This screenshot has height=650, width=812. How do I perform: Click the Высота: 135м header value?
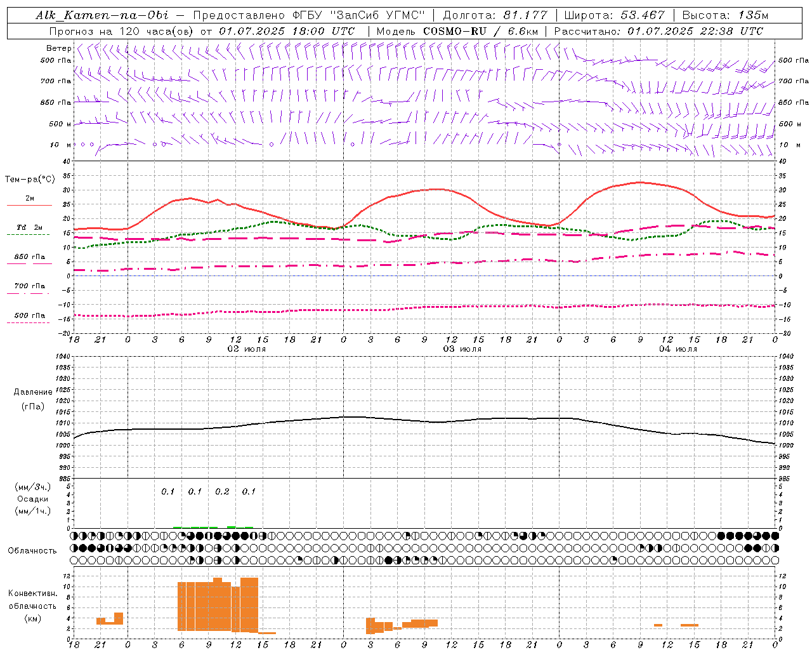click(725, 15)
